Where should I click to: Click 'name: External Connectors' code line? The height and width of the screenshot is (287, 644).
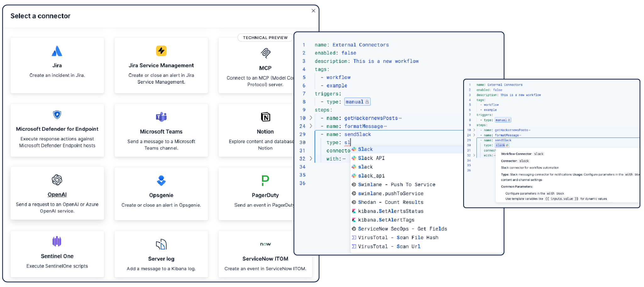(x=352, y=45)
